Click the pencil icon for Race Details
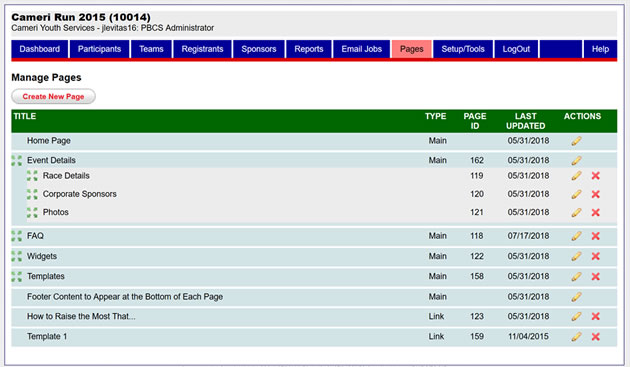 point(576,176)
